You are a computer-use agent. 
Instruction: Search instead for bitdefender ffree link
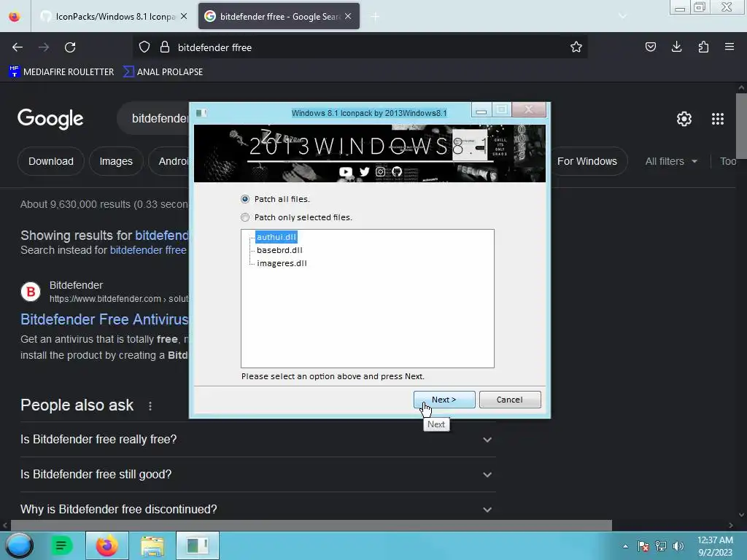pyautogui.click(x=148, y=250)
